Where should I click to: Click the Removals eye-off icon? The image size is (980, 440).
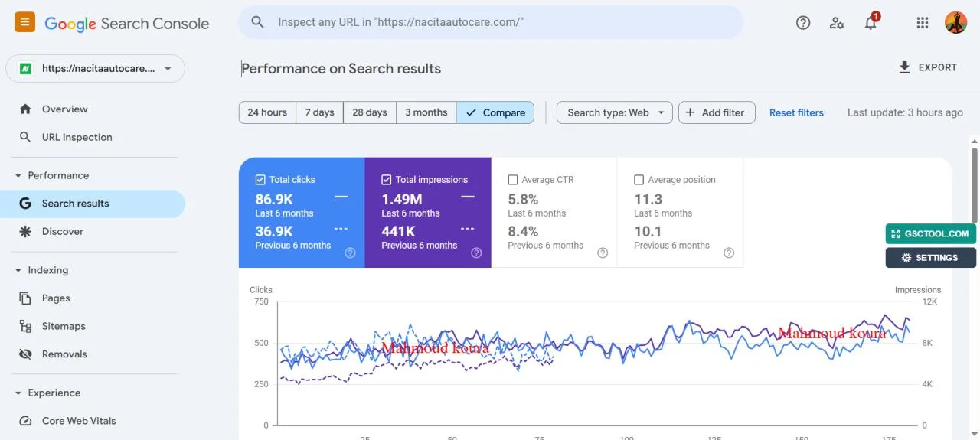[x=25, y=354]
